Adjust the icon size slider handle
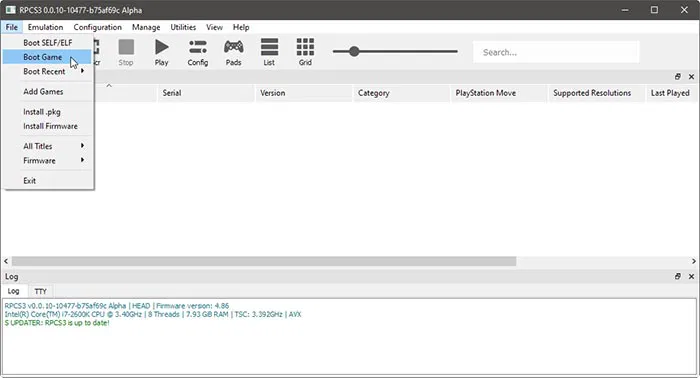The width and height of the screenshot is (700, 378). [354, 51]
